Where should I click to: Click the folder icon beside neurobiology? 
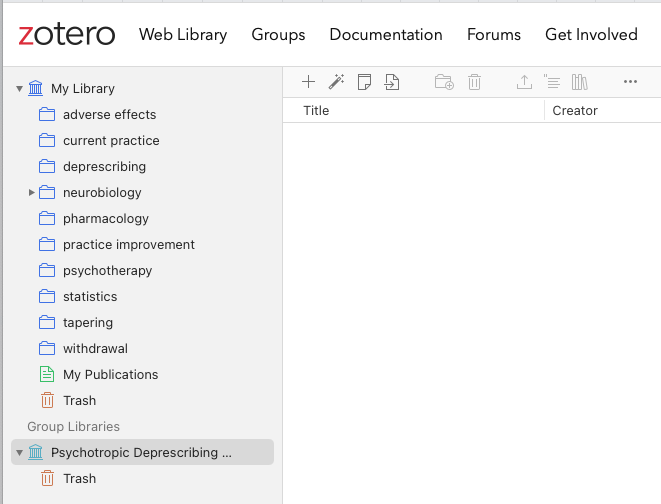(47, 193)
